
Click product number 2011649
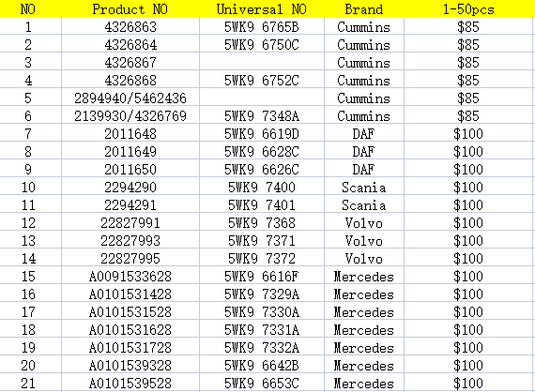click(130, 151)
